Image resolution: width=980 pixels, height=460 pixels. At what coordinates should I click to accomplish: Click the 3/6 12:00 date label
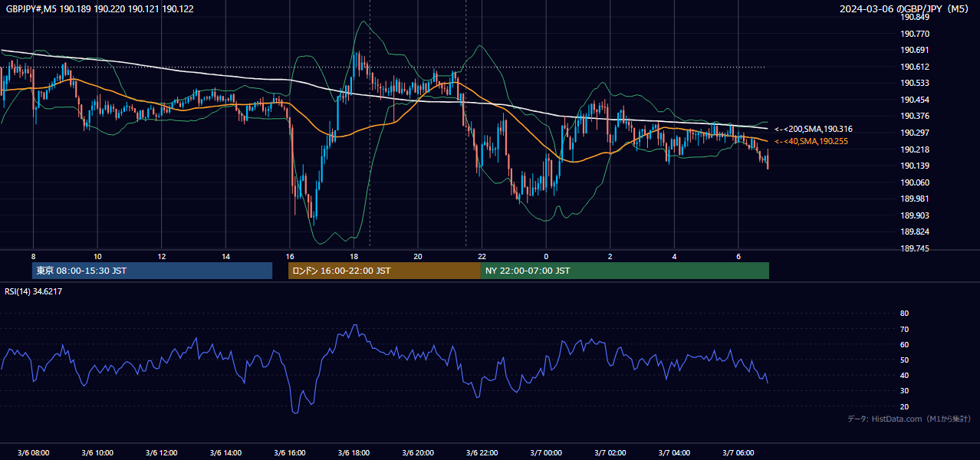[162, 452]
